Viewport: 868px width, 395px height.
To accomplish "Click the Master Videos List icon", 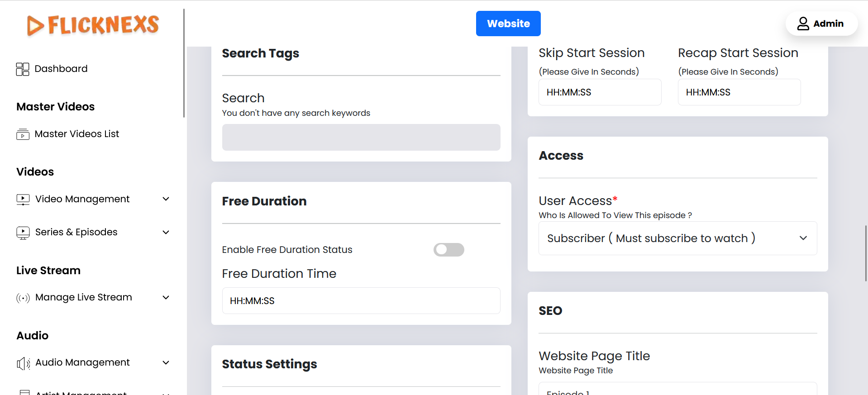I will click(23, 134).
